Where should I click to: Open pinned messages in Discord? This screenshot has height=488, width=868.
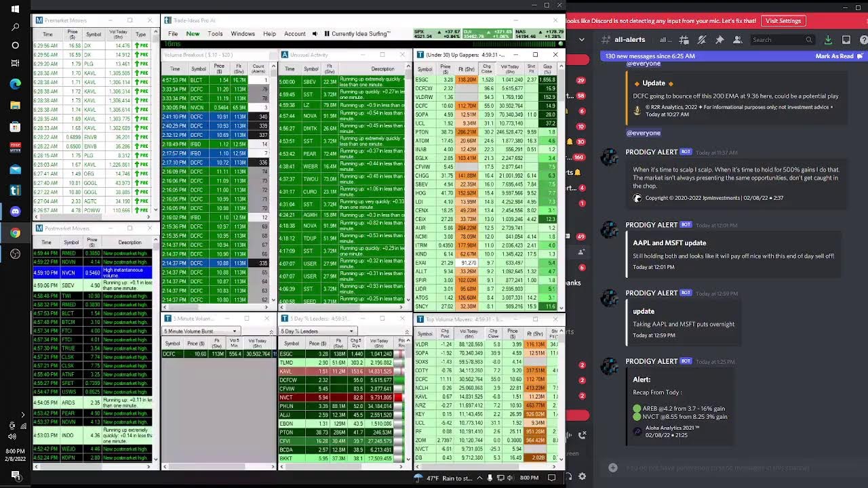pyautogui.click(x=719, y=40)
